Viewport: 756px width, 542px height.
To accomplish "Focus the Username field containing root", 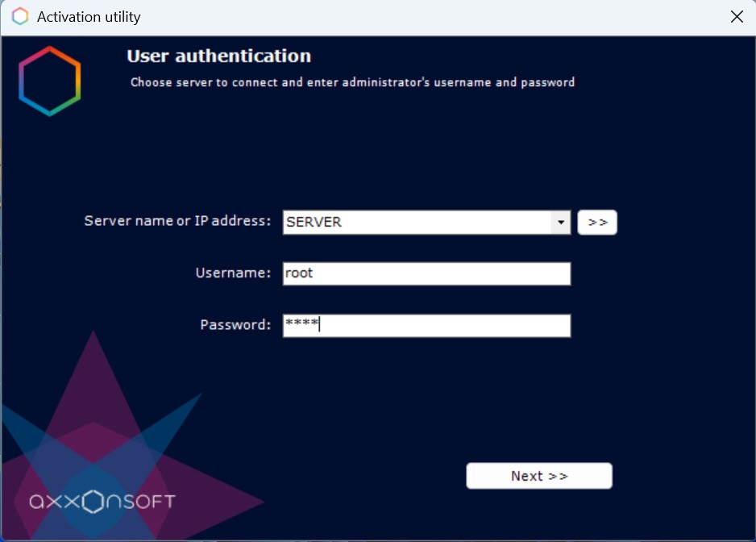I will pos(426,273).
